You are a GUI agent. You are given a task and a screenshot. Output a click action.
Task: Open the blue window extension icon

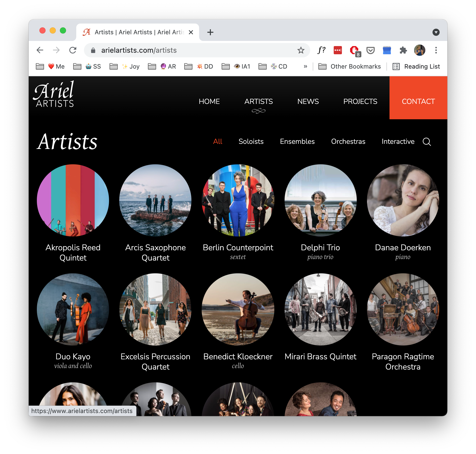pyautogui.click(x=387, y=50)
